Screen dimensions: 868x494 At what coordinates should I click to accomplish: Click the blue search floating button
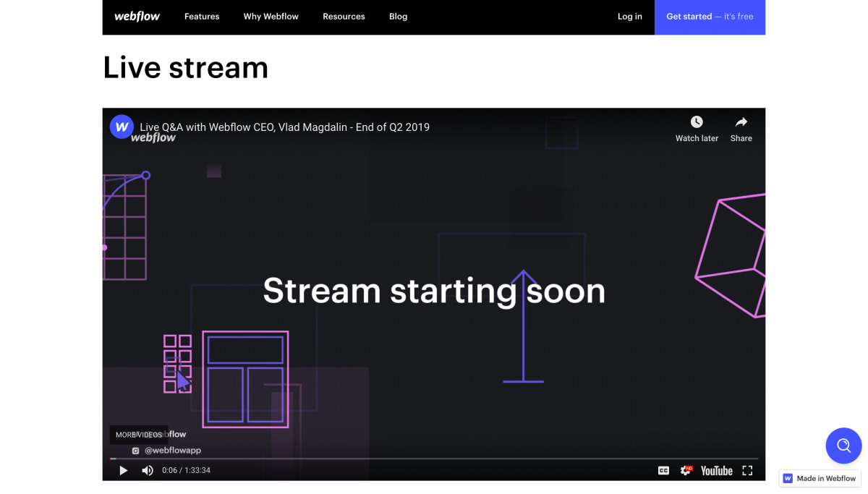844,446
